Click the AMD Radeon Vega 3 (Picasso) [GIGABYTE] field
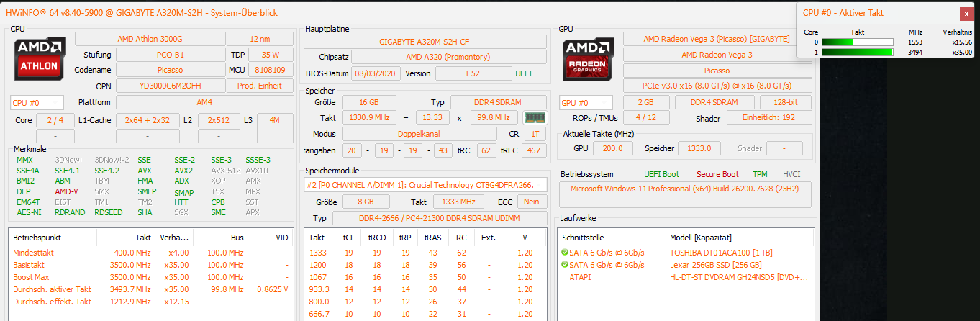 click(717, 39)
